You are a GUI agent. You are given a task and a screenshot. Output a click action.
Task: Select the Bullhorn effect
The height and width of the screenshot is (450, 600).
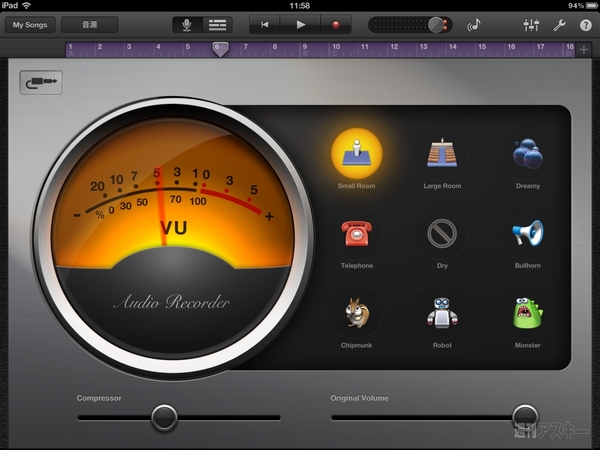(x=528, y=238)
